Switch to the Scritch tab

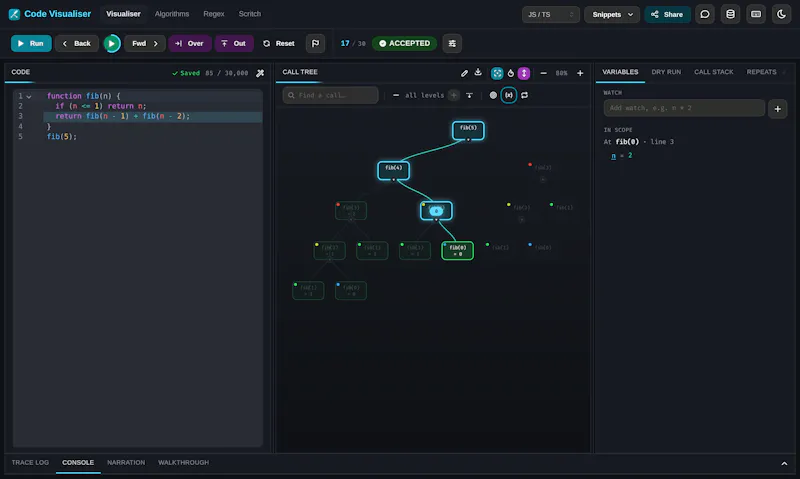pyautogui.click(x=249, y=14)
